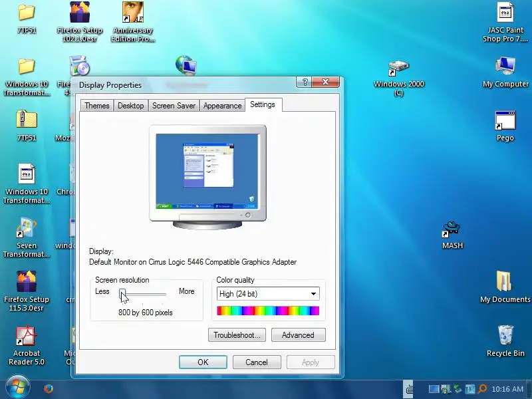Click the help question mark button in Display Properties
532x399 pixels.
305,82
